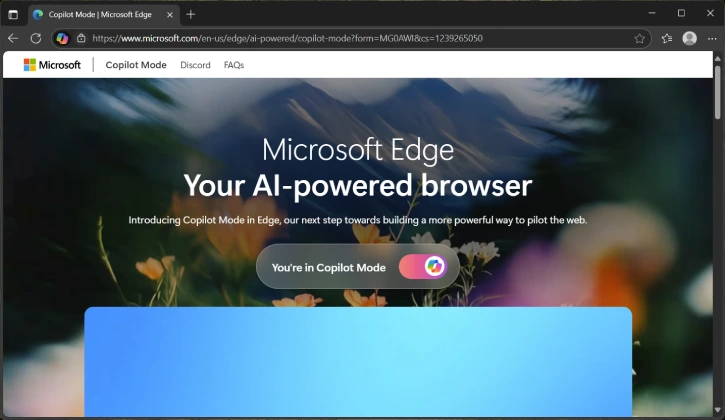Open the Favorites list icon

pyautogui.click(x=666, y=38)
